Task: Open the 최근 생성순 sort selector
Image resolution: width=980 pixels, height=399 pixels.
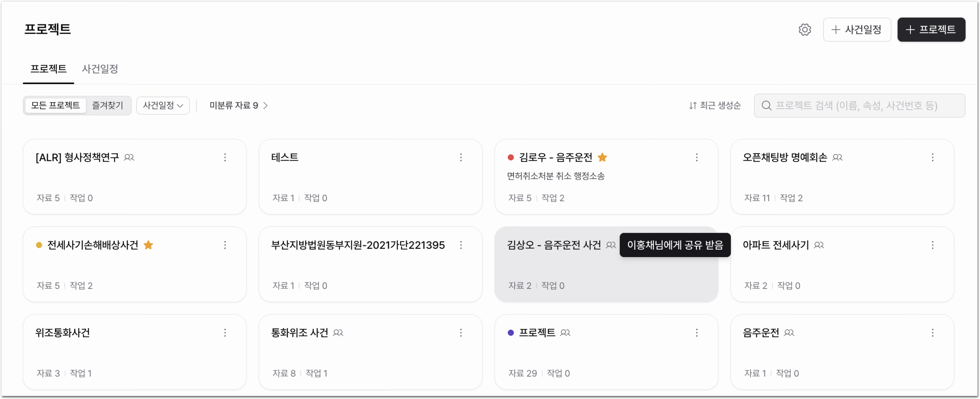Action: click(x=714, y=105)
